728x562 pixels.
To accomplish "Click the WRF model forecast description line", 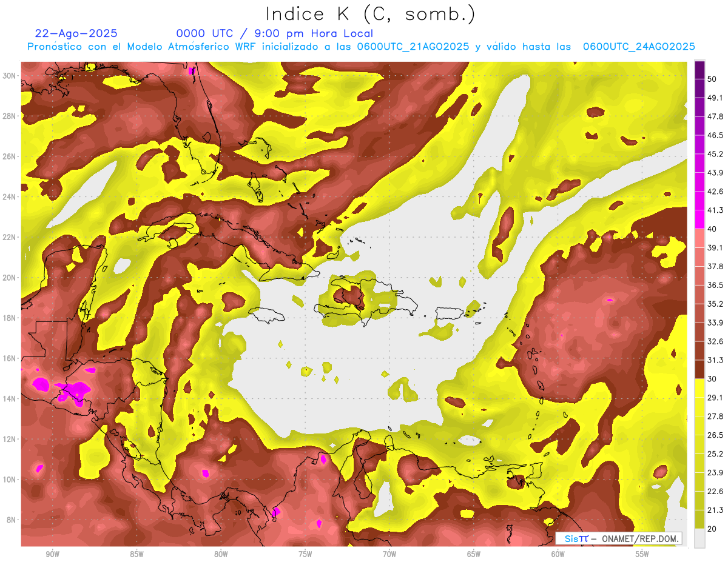I will (361, 47).
